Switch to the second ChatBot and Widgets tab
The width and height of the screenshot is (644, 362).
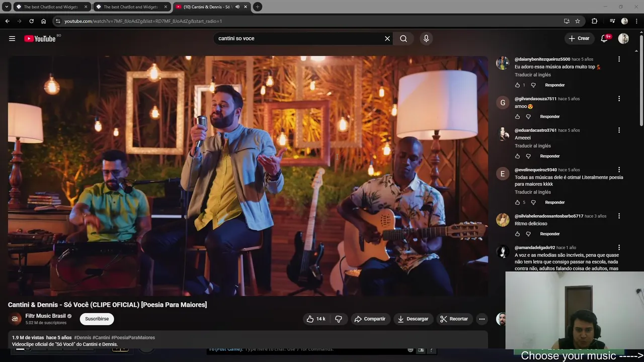point(131,7)
